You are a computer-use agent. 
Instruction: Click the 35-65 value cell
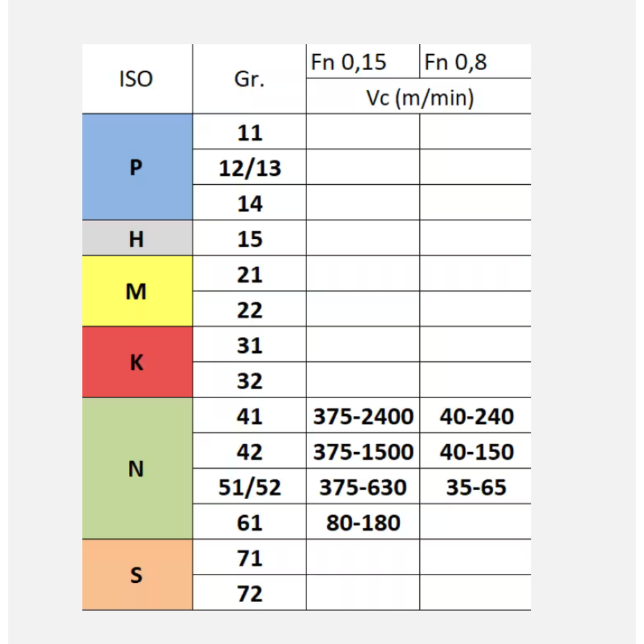pos(477,488)
